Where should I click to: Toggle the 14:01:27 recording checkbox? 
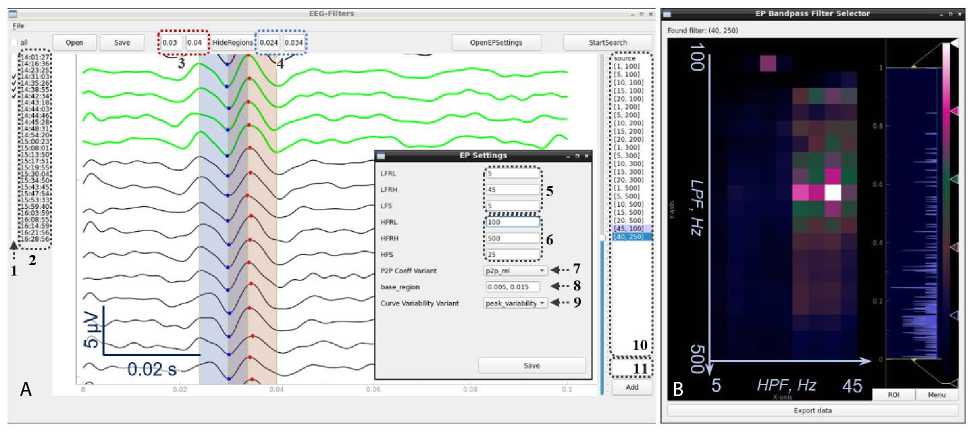[18, 58]
